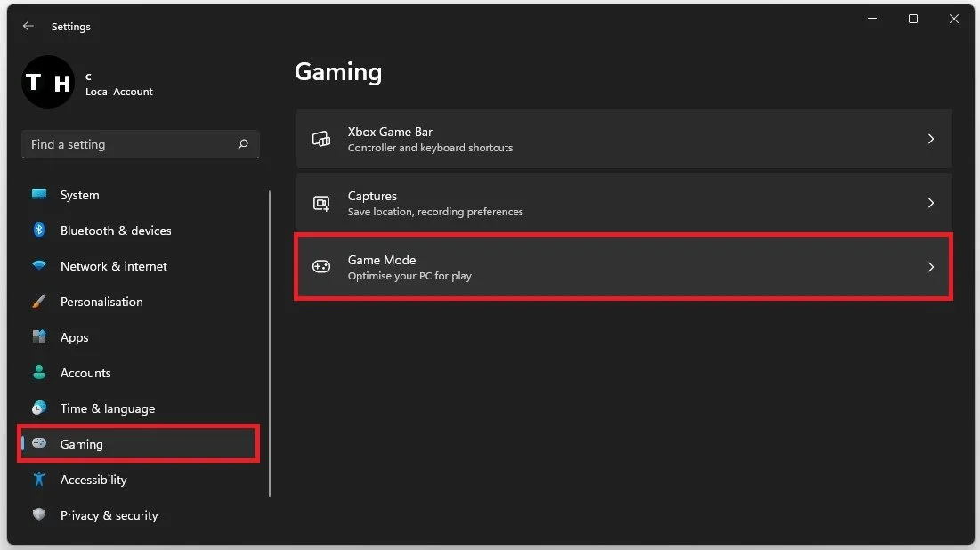Click the Gaming controller sidebar icon
Screen dimensions: 980x550
[39, 443]
